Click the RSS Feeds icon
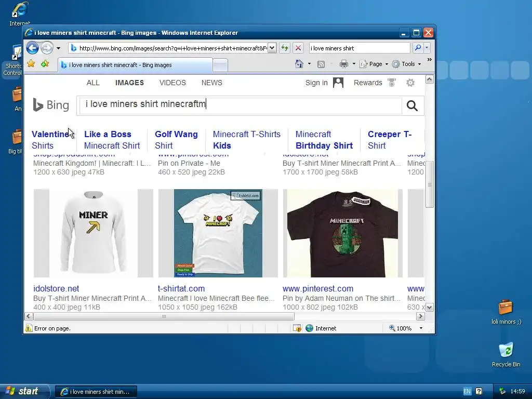Image resolution: width=532 pixels, height=399 pixels. click(321, 64)
